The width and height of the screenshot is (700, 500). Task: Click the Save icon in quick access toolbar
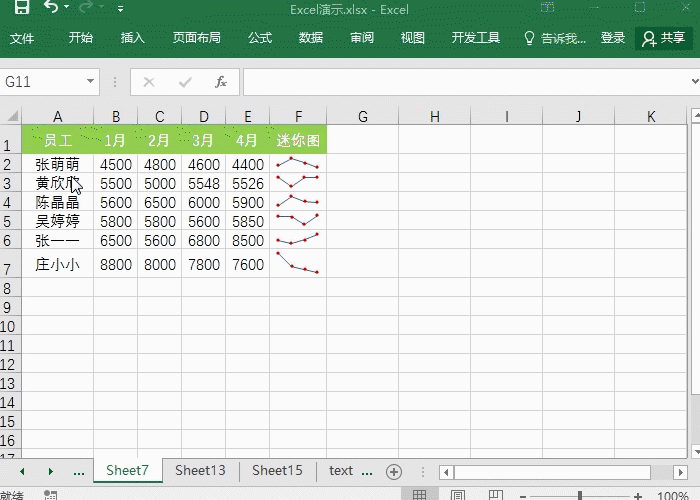click(x=21, y=8)
